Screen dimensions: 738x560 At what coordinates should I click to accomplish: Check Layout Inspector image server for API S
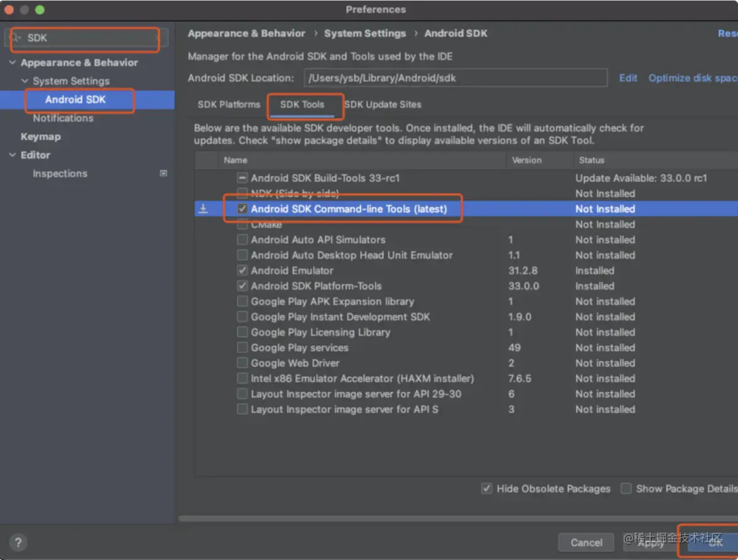(242, 409)
